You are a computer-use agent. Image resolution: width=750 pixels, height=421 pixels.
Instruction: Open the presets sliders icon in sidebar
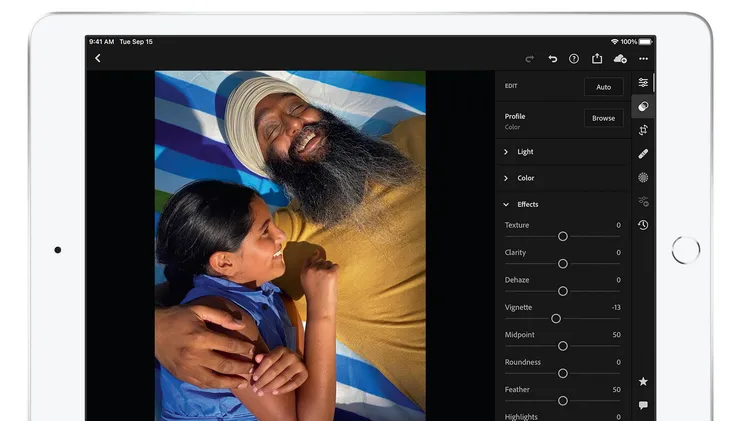(x=643, y=83)
